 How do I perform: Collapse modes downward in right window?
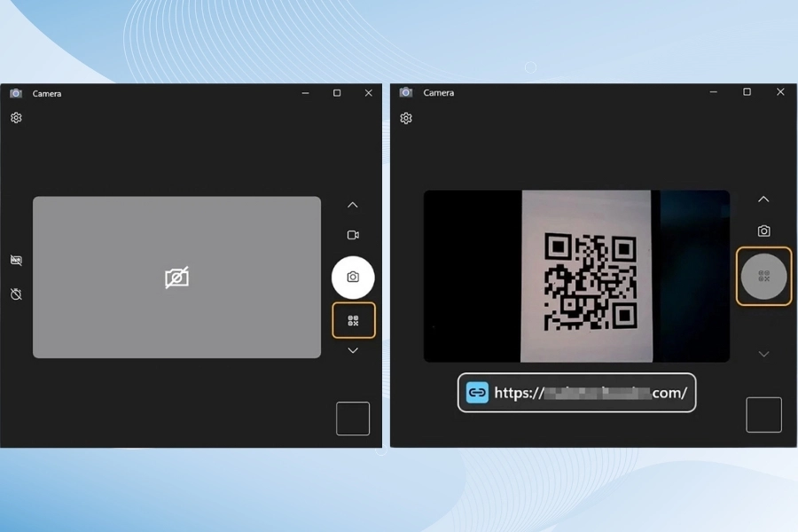click(763, 352)
